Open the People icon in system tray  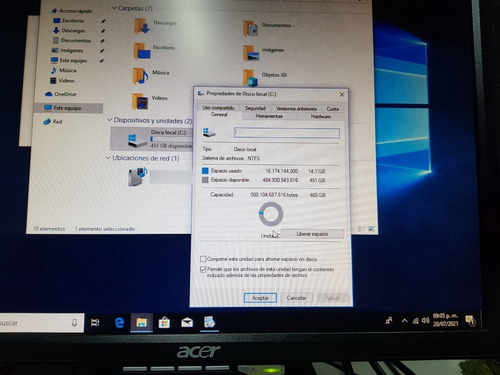click(389, 321)
